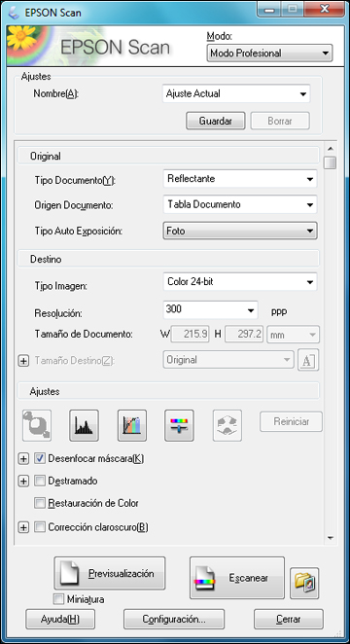Enable Corrección claroscuro checkbox
Image resolution: width=350 pixels, height=644 pixels.
pos(40,527)
